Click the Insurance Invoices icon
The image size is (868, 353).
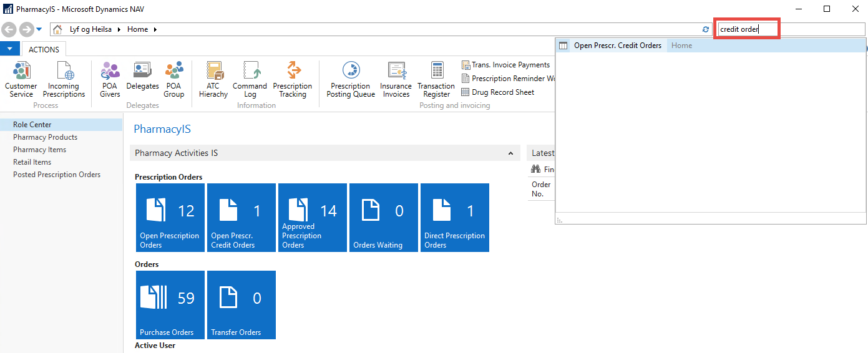point(396,79)
